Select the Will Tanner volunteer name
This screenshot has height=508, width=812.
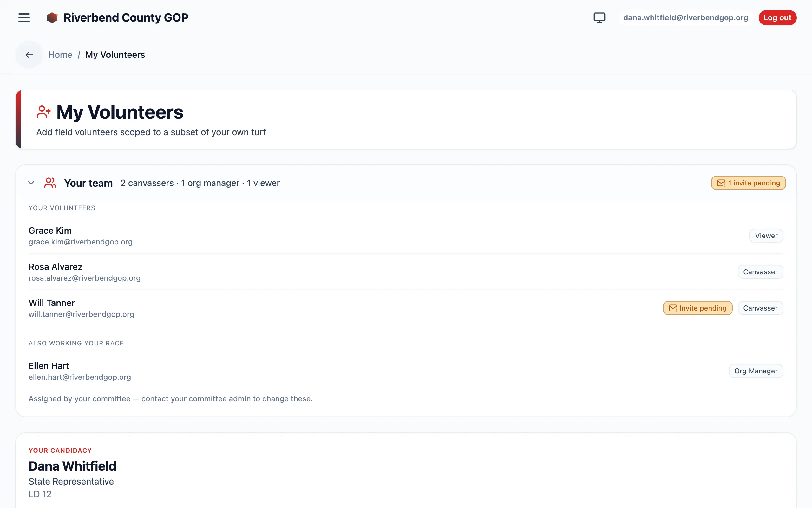(x=52, y=303)
